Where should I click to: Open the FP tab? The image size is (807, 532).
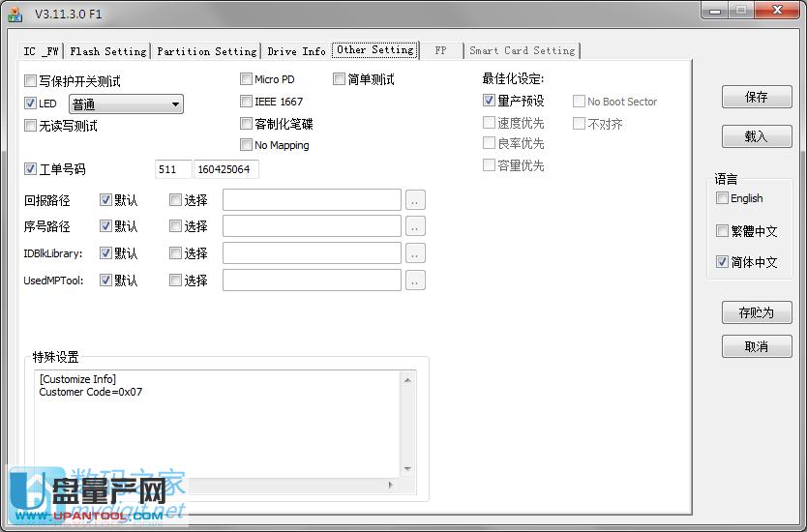point(440,50)
